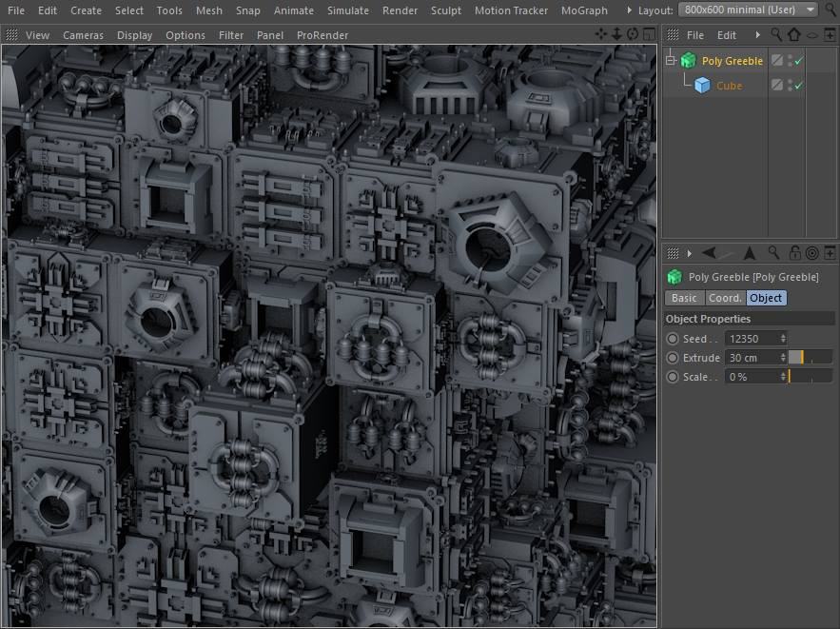This screenshot has width=840, height=629.
Task: Toggle the Poly Greeble layer square
Action: (x=777, y=61)
